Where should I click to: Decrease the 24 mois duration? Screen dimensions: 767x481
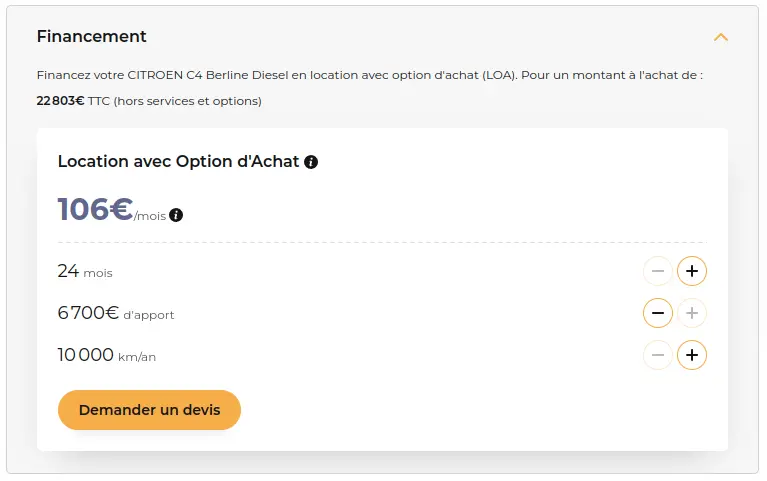coord(657,271)
